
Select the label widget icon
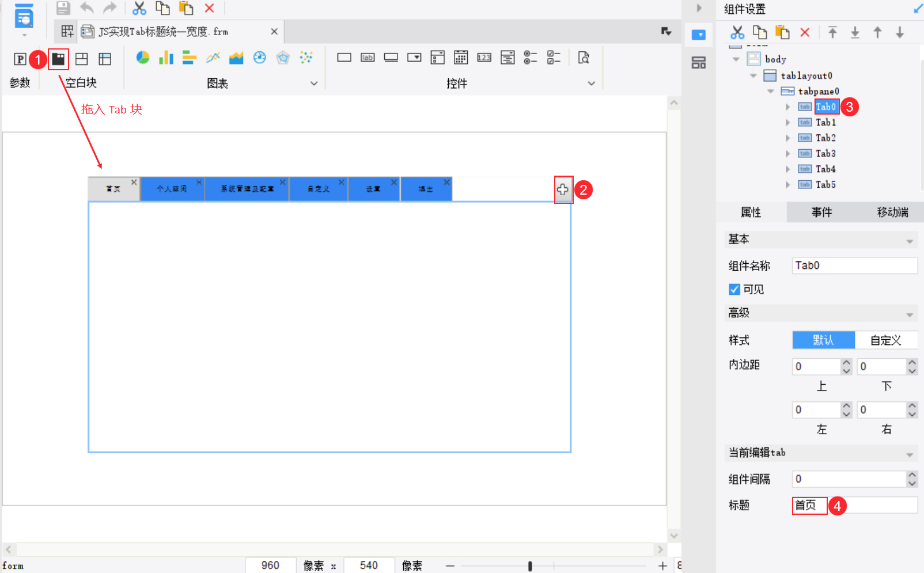[368, 58]
